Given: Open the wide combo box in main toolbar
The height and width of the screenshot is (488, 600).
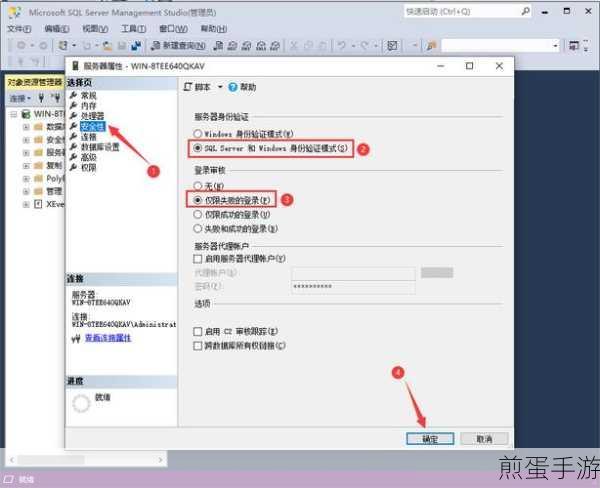Looking at the screenshot, I should click(501, 46).
